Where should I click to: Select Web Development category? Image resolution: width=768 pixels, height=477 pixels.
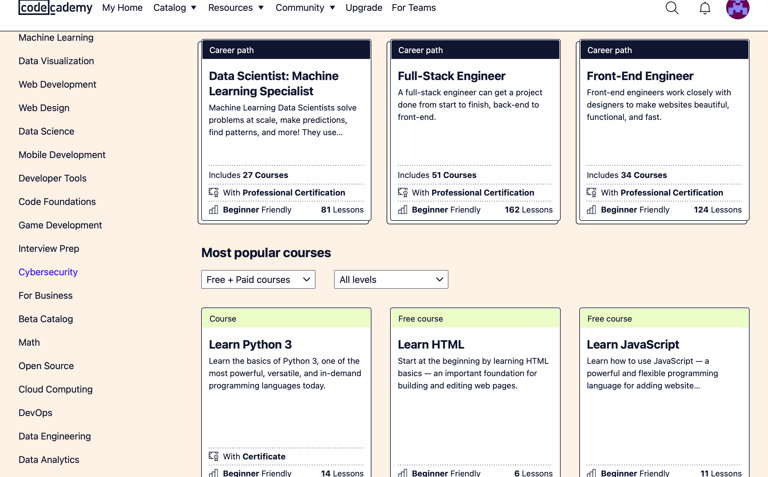(x=57, y=84)
